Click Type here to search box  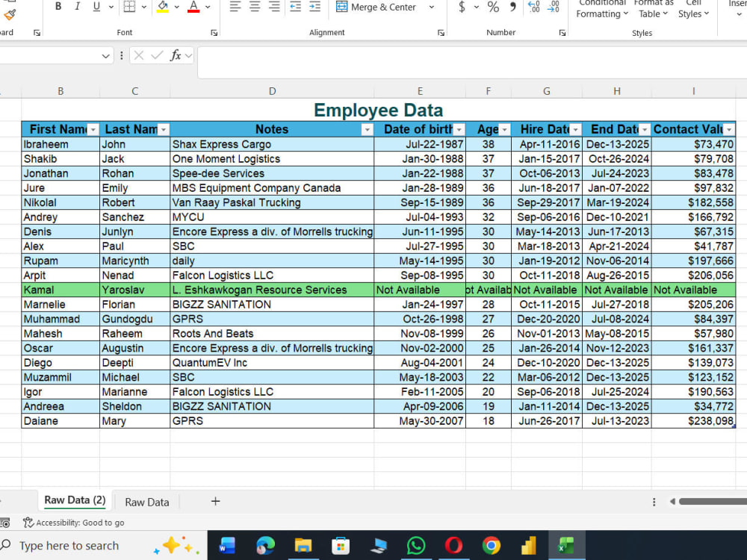(104, 546)
